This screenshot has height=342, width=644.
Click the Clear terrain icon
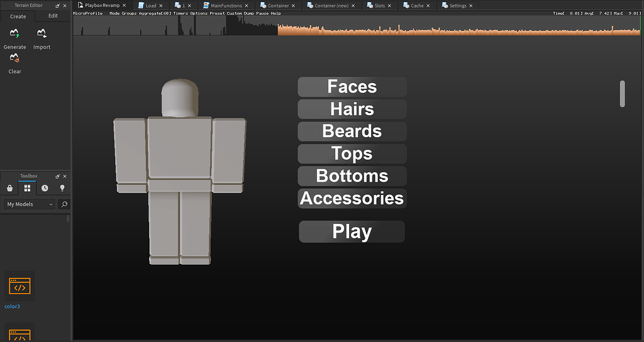(14, 59)
